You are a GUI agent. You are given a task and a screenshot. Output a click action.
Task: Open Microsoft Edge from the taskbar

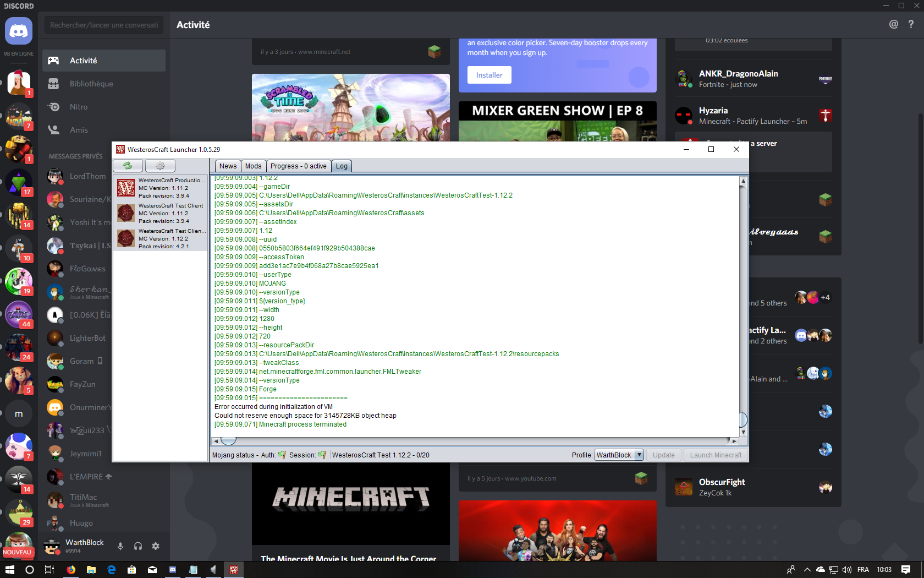tap(112, 570)
